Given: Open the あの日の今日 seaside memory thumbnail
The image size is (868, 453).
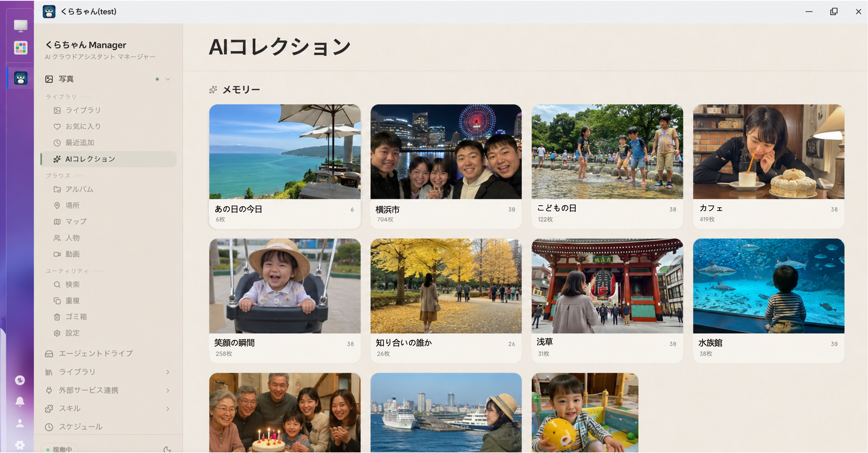Looking at the screenshot, I should pos(285,152).
